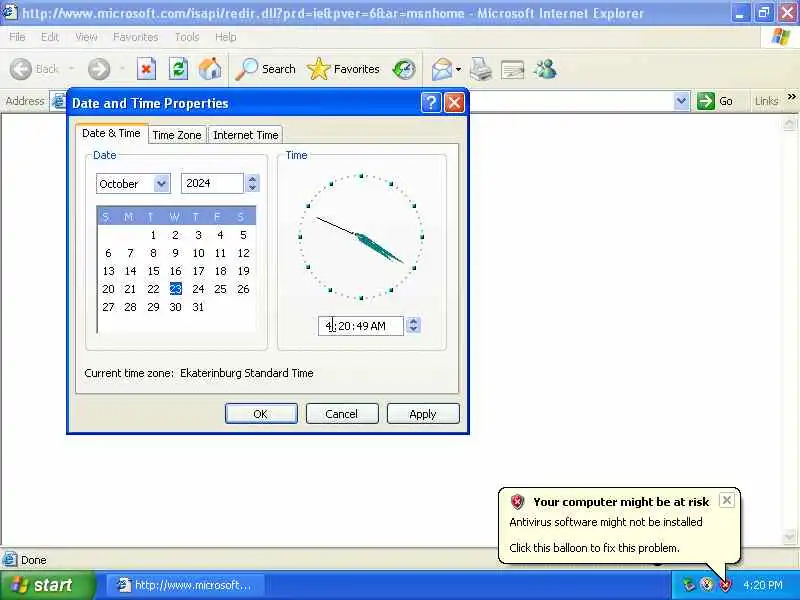Click OK in Date and Time Properties
The height and width of the screenshot is (600, 800).
[x=261, y=413]
